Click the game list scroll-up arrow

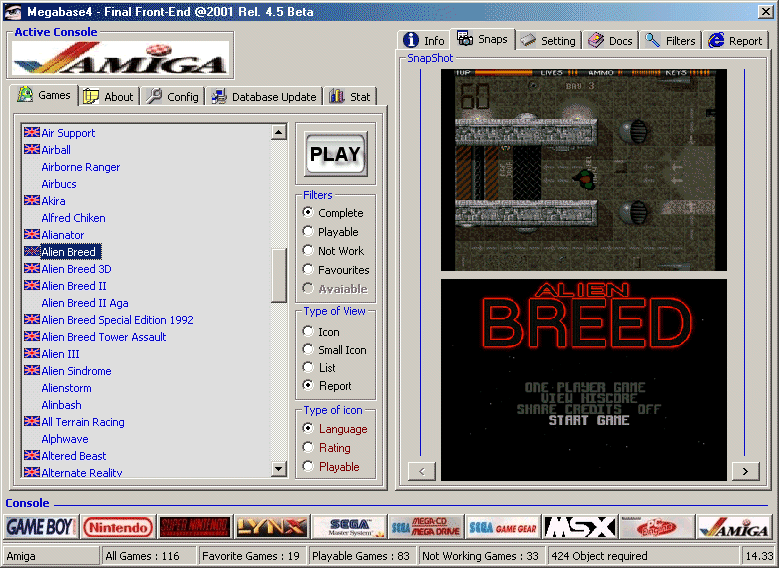click(x=279, y=132)
